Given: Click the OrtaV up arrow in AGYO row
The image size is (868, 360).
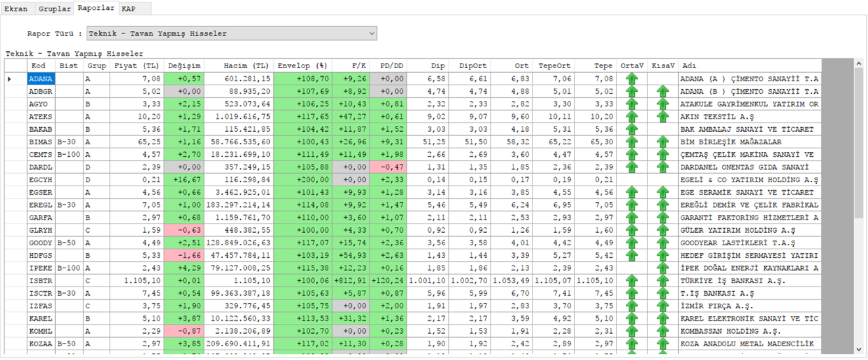Looking at the screenshot, I should tap(632, 104).
